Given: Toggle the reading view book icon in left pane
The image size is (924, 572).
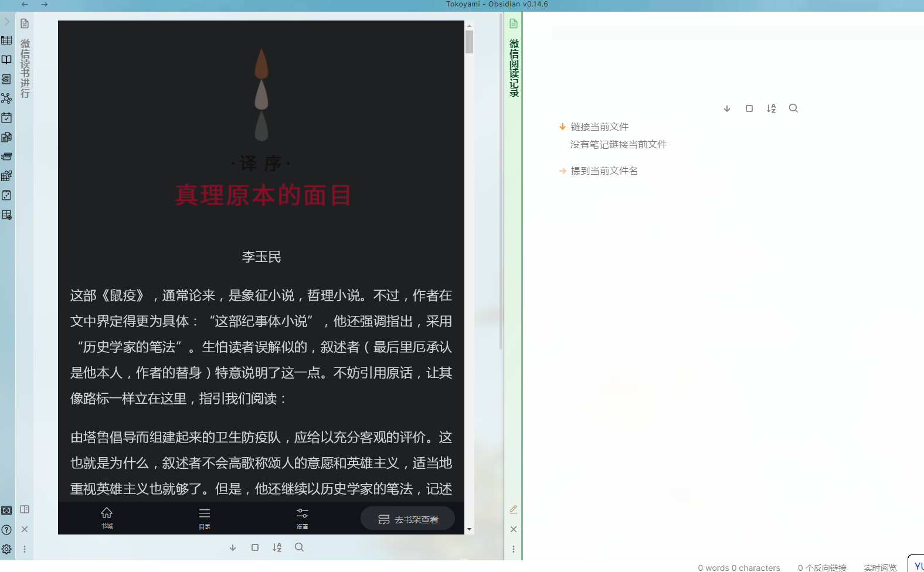Looking at the screenshot, I should click(25, 510).
